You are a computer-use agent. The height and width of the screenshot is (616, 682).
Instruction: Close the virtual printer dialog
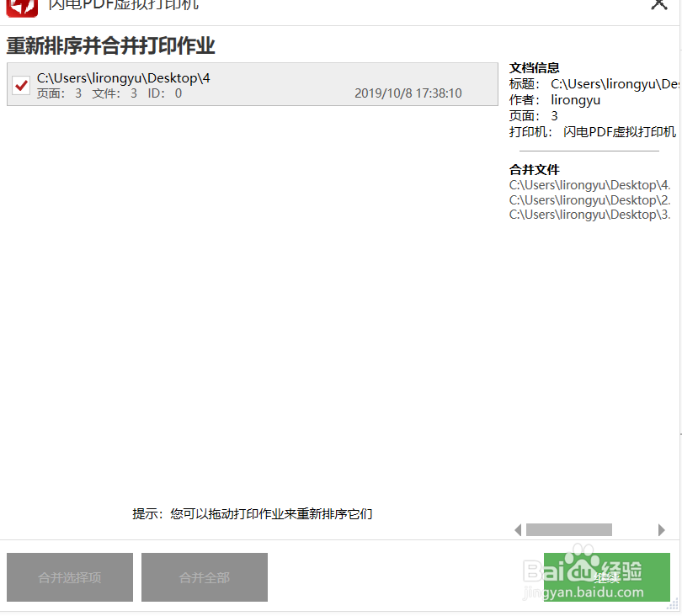[660, 4]
